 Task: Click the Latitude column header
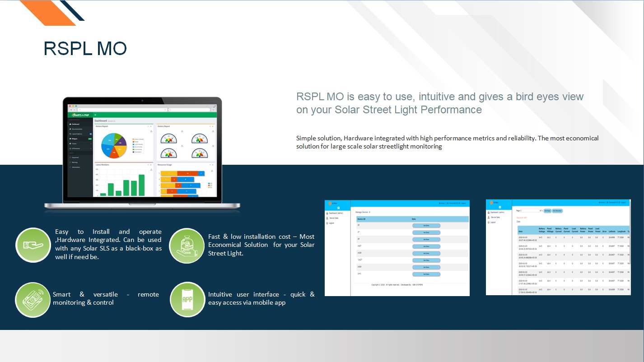tap(612, 232)
